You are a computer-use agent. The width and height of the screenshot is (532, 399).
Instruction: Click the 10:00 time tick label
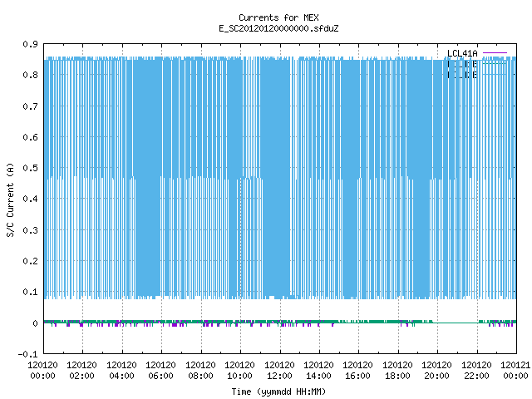click(x=239, y=376)
